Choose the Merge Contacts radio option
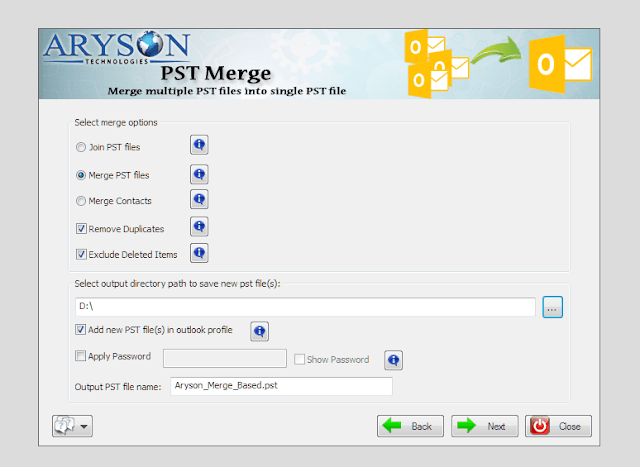This screenshot has height=467, width=640. click(x=81, y=201)
